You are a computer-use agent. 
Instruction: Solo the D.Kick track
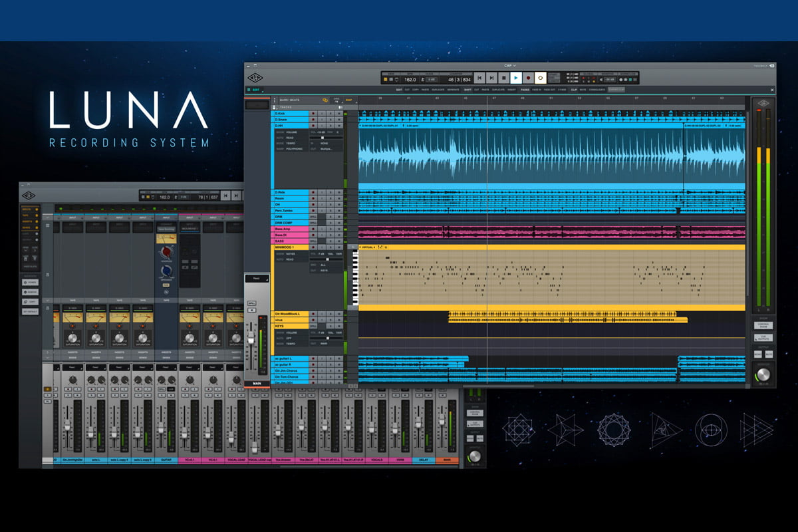point(331,113)
